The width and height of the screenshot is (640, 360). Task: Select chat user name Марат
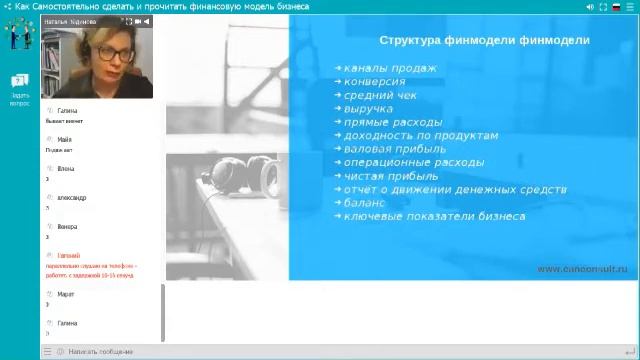click(x=66, y=294)
